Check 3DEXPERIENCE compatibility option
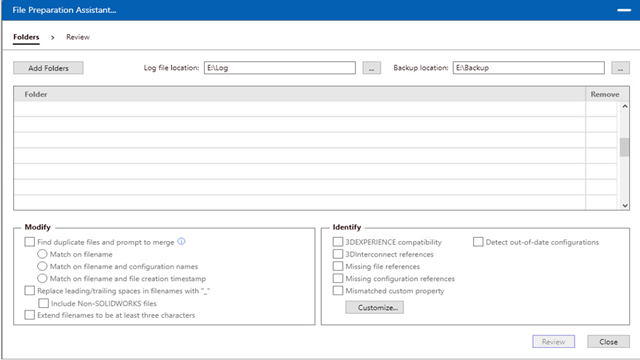640x360 pixels. (338, 242)
